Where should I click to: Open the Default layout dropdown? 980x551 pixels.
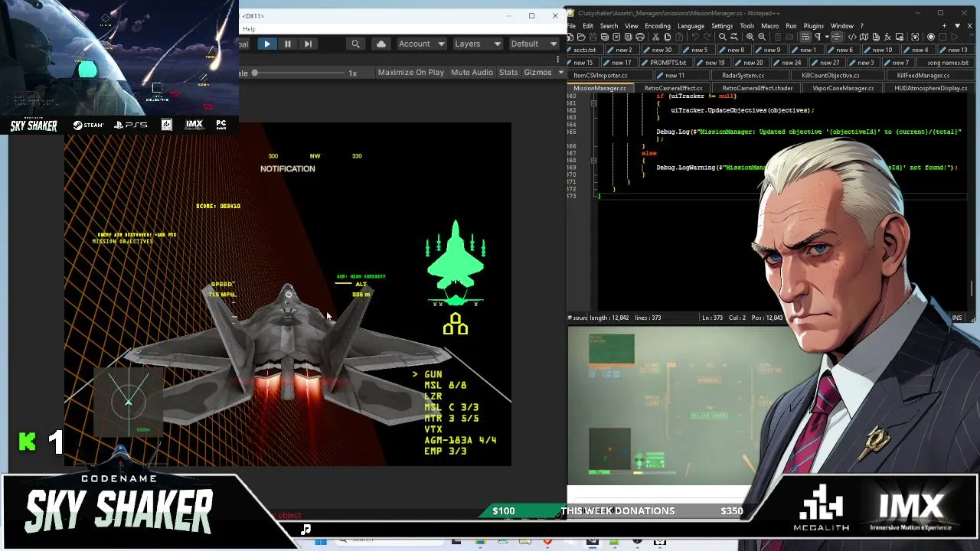pyautogui.click(x=534, y=44)
